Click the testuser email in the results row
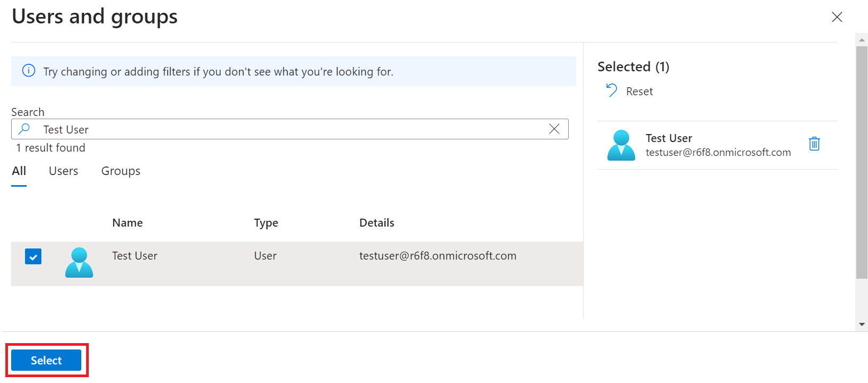Viewport: 868px width, 383px height. coord(437,256)
